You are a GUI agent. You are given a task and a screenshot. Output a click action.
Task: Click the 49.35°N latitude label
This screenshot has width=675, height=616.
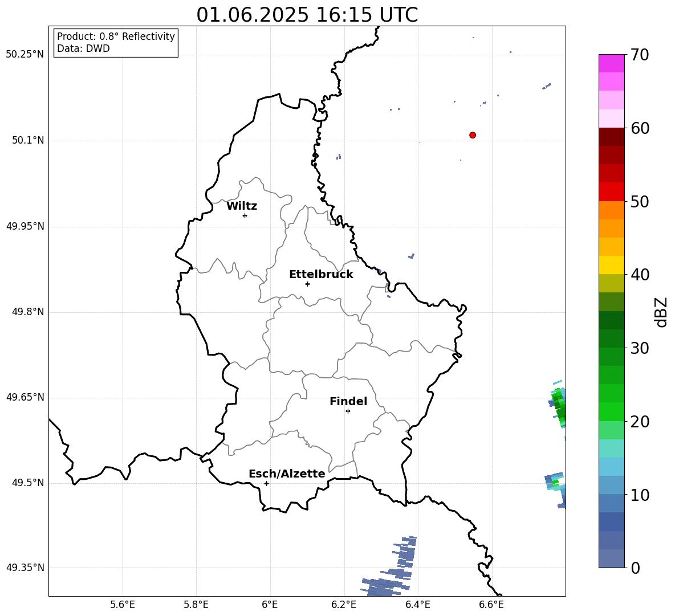pyautogui.click(x=25, y=568)
